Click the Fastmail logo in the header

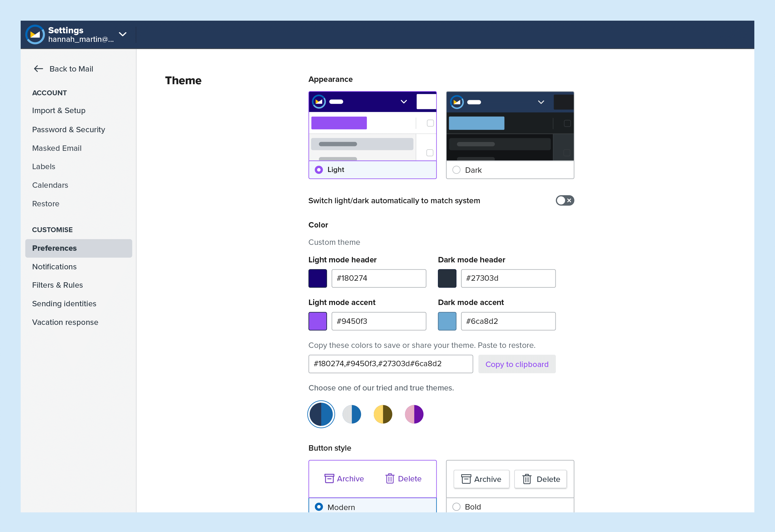click(x=35, y=34)
